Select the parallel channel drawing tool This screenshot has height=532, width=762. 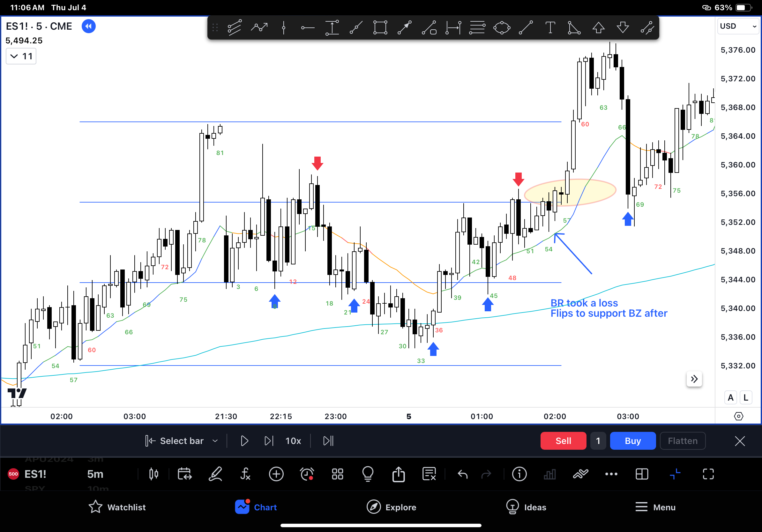pyautogui.click(x=235, y=27)
